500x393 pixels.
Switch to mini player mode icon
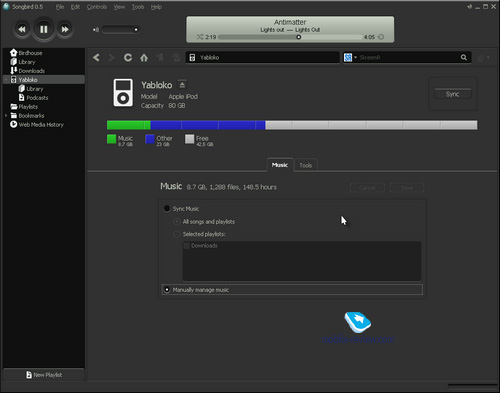[x=469, y=7]
